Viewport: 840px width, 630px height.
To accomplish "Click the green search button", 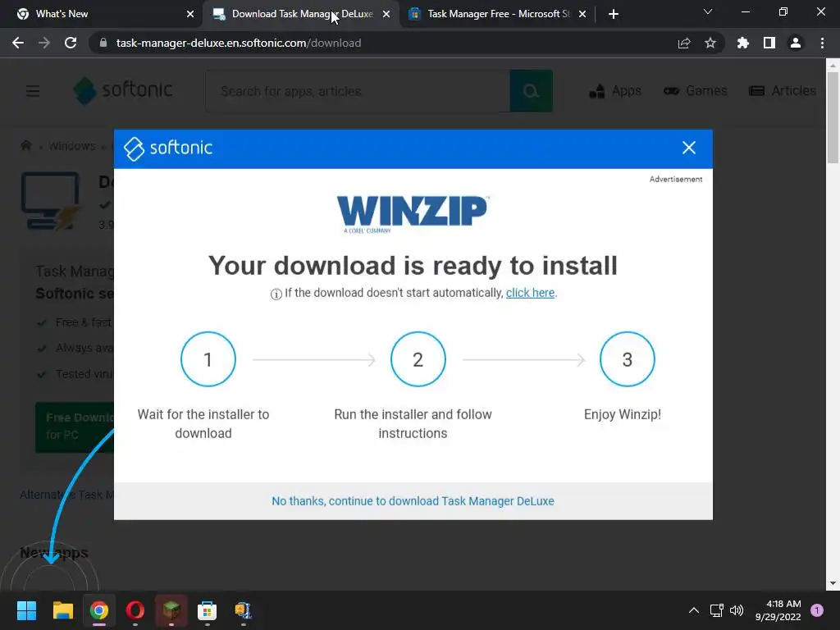I will [x=531, y=91].
